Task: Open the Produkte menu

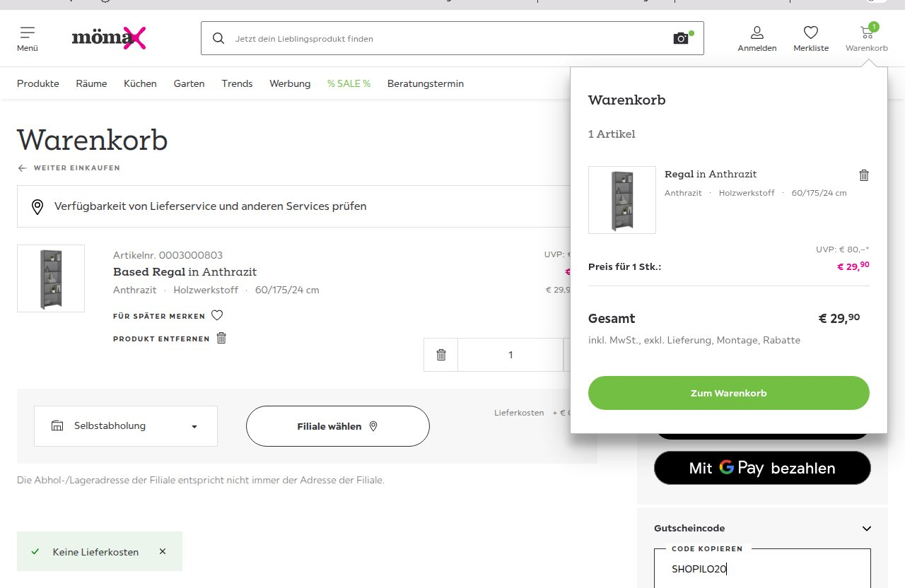Action: click(38, 83)
